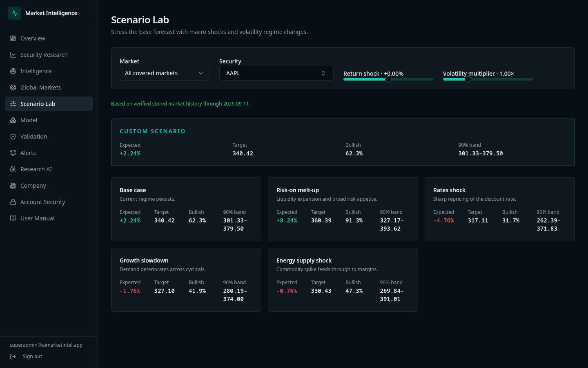Select the Base case scenario card
This screenshot has height=368, width=588.
tap(186, 209)
